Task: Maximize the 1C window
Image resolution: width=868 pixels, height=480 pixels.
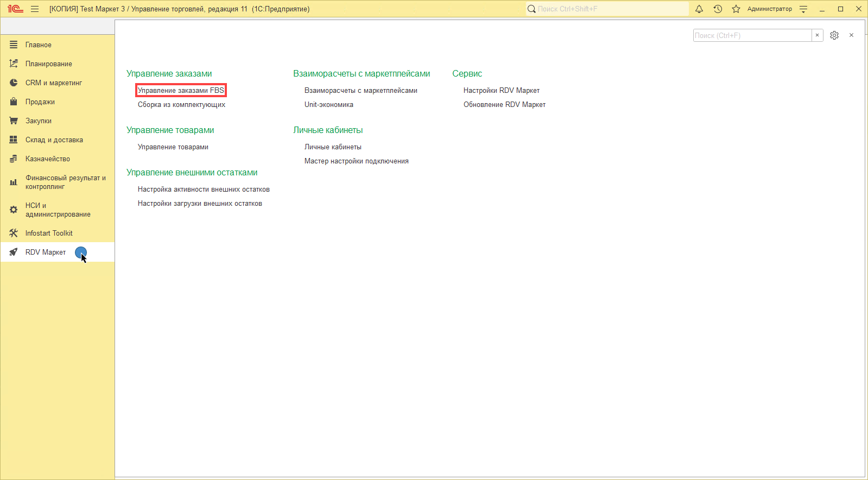Action: [x=840, y=9]
